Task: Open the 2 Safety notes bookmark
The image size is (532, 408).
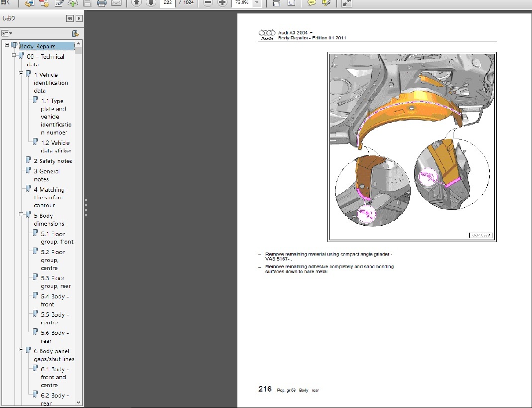Action: [x=53, y=161]
